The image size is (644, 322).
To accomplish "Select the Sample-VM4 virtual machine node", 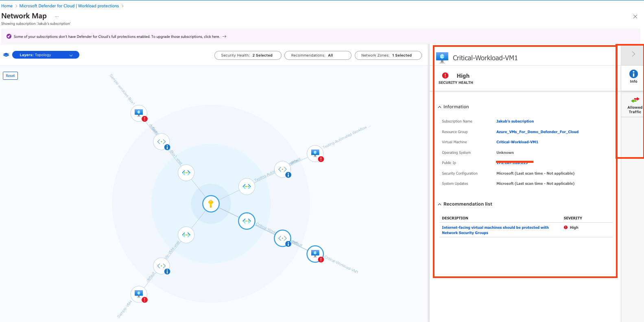I will (x=139, y=294).
